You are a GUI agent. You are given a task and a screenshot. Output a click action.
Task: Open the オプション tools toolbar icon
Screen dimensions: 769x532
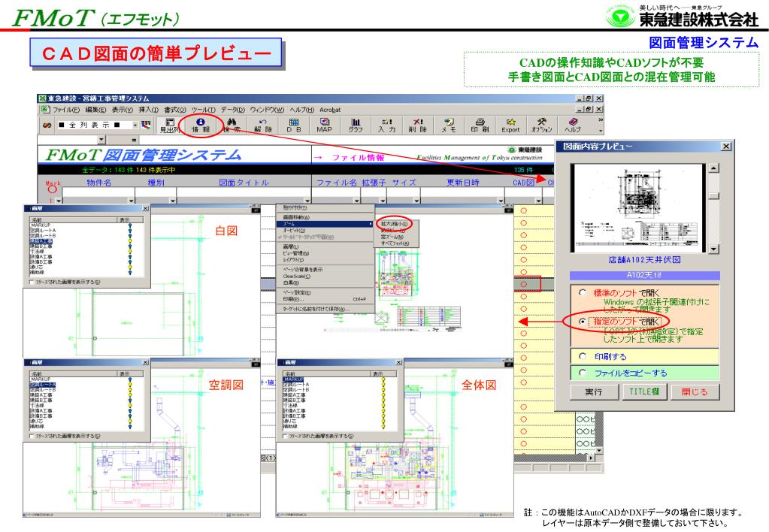541,125
